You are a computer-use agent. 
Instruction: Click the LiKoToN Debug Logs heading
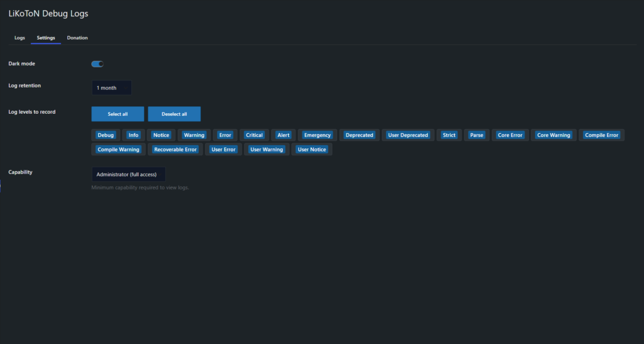point(48,14)
